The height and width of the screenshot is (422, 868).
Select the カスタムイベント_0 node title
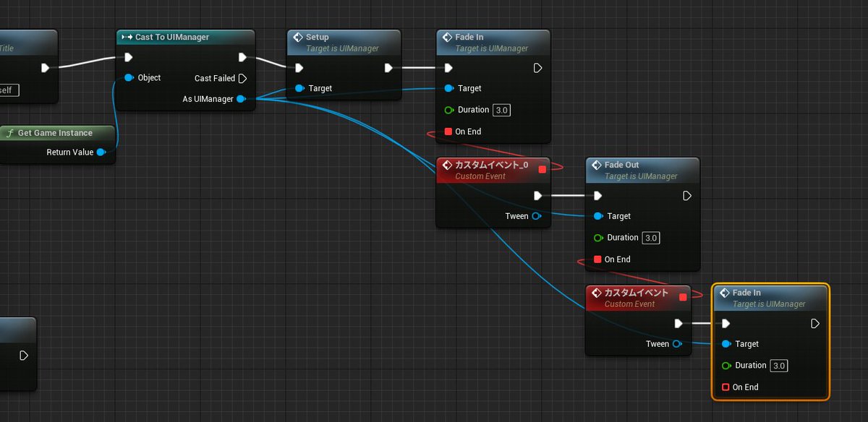492,165
